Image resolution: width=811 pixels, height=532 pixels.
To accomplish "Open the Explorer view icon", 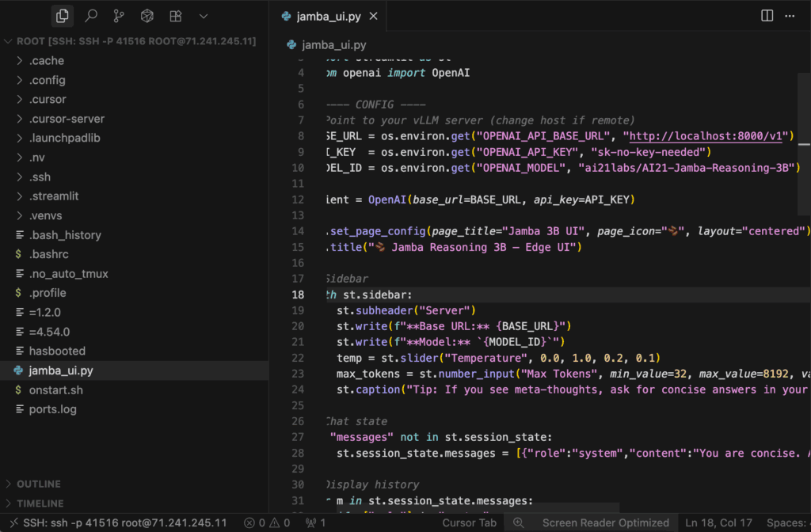I will pyautogui.click(x=63, y=16).
